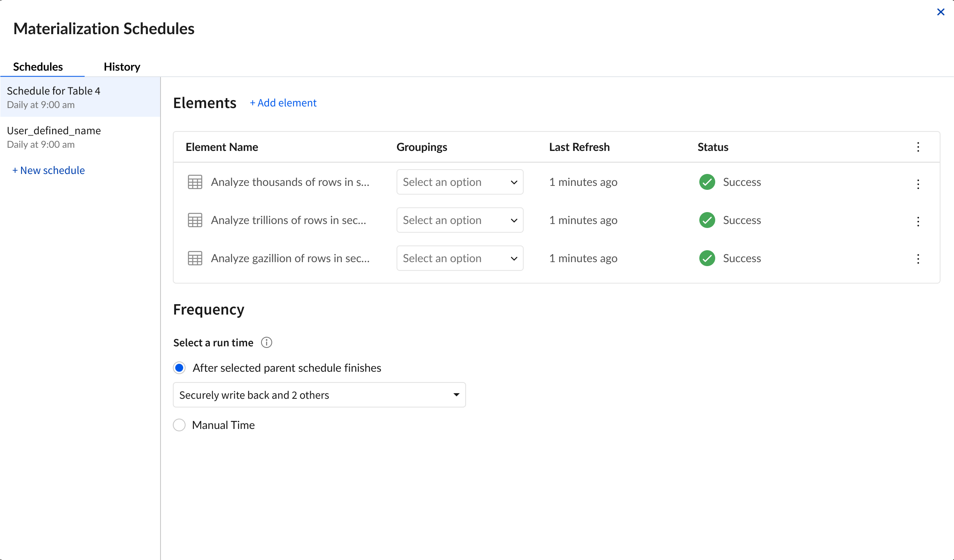Click the table icon for Analyze gazillion row
954x560 pixels.
click(x=195, y=258)
